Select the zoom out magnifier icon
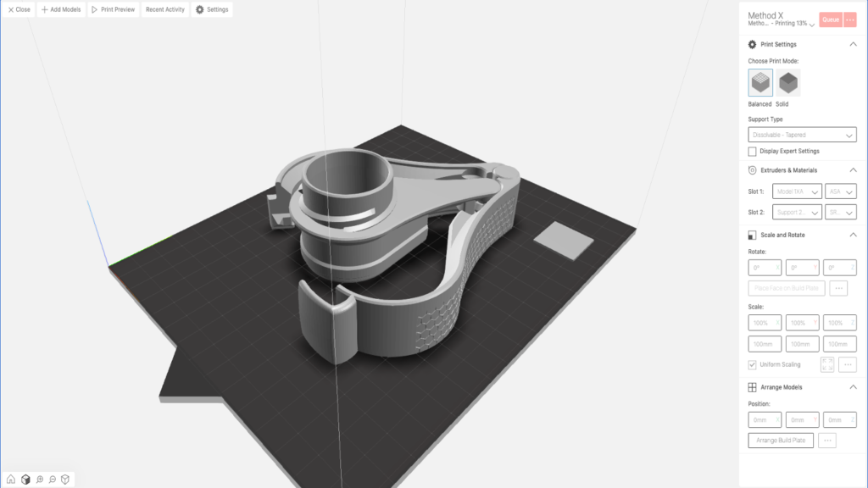 52,479
